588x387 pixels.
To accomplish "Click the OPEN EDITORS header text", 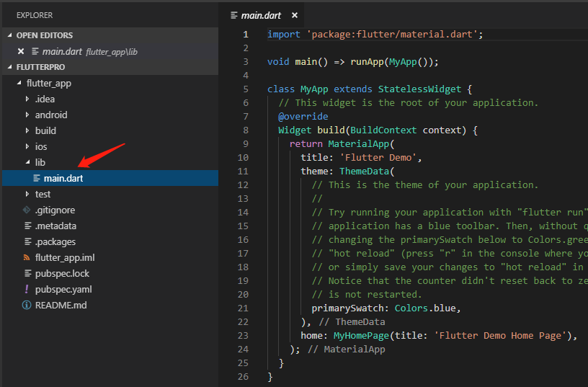I will [x=45, y=35].
